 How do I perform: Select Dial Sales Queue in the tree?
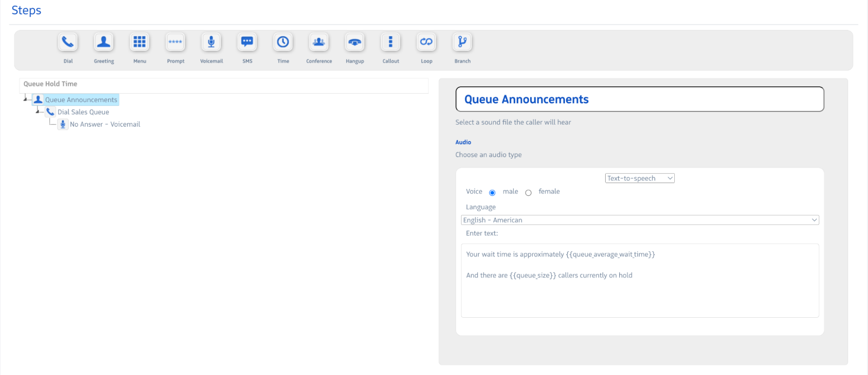pos(83,112)
